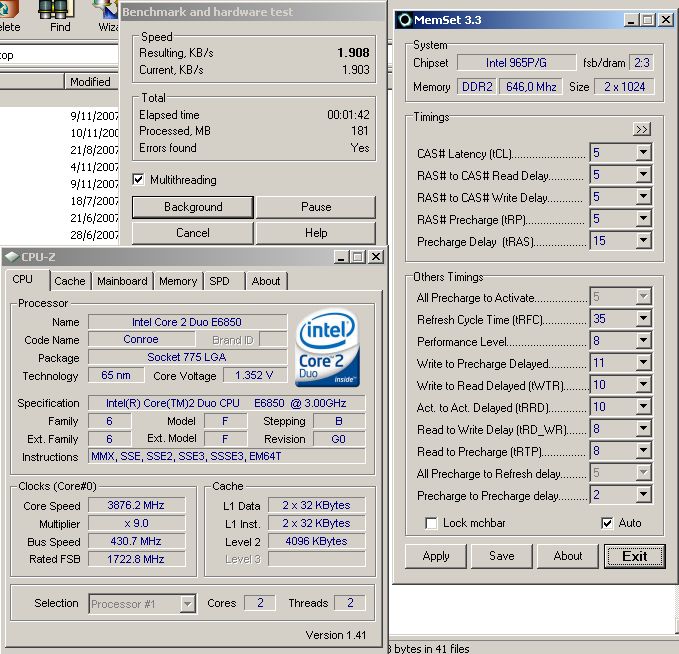Minimize the MemSet window

pyautogui.click(x=632, y=20)
